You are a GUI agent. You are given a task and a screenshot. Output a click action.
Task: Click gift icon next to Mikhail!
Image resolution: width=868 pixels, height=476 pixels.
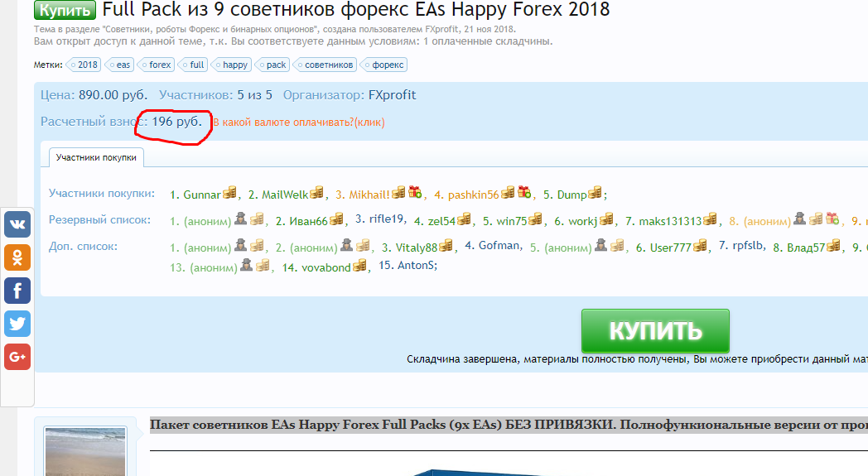click(x=415, y=192)
